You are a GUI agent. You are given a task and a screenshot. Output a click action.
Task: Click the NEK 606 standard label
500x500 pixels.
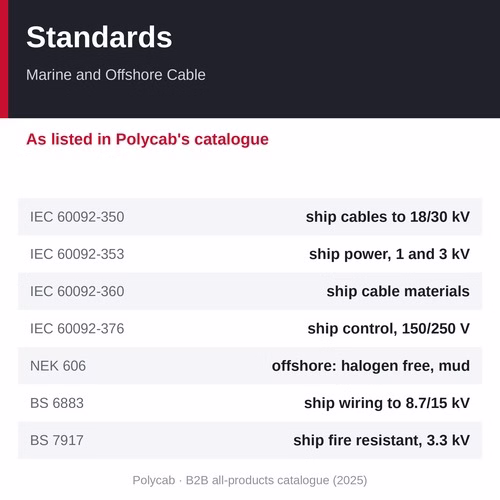(x=58, y=366)
